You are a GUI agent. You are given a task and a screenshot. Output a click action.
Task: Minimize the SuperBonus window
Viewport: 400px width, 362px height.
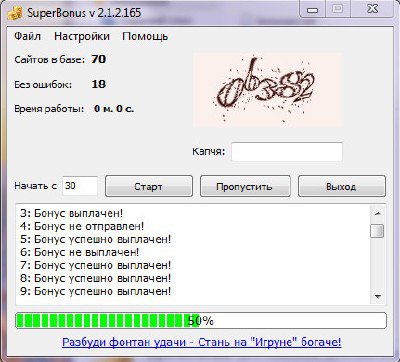tap(312, 9)
